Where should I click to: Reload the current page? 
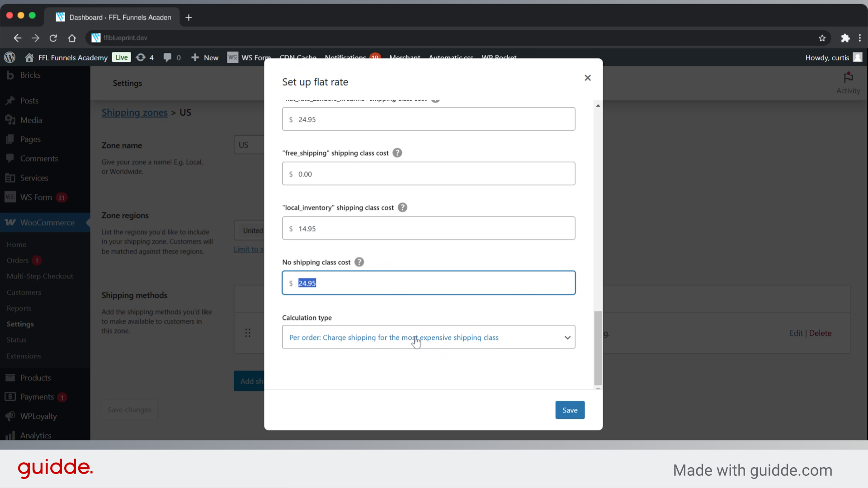click(53, 38)
